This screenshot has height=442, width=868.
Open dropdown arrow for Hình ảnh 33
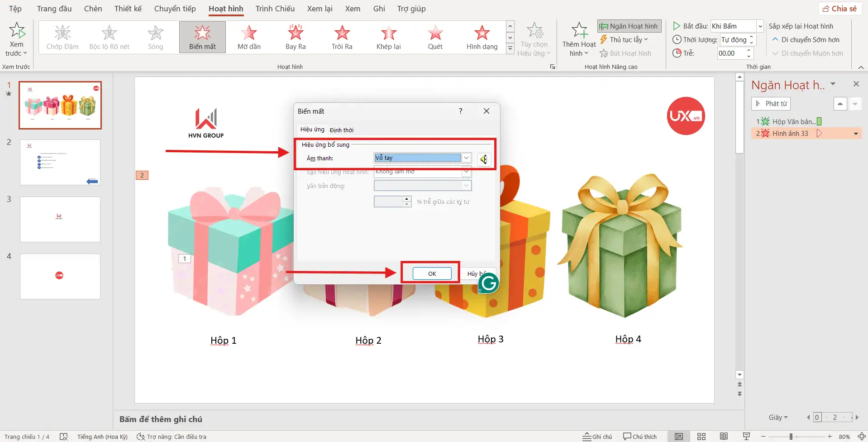[856, 134]
